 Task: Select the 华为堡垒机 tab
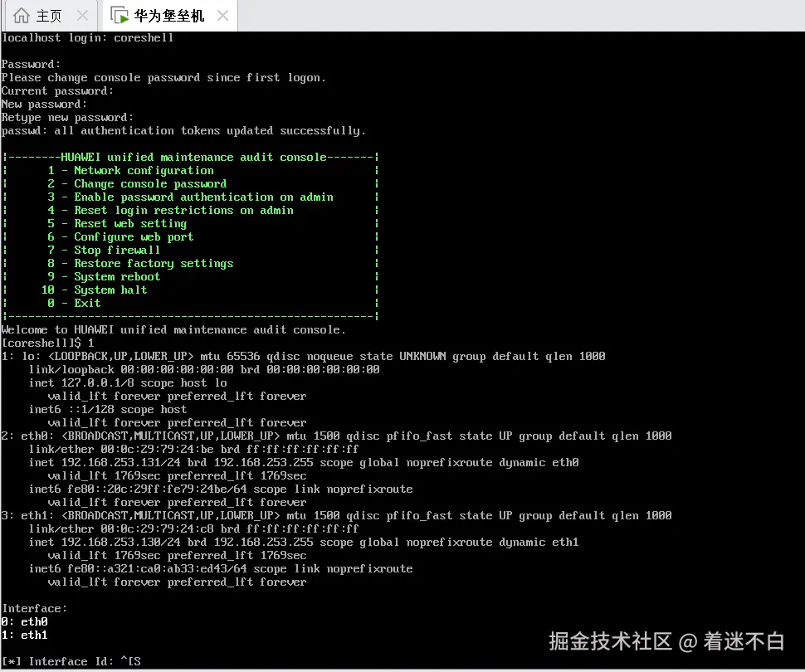[x=169, y=16]
